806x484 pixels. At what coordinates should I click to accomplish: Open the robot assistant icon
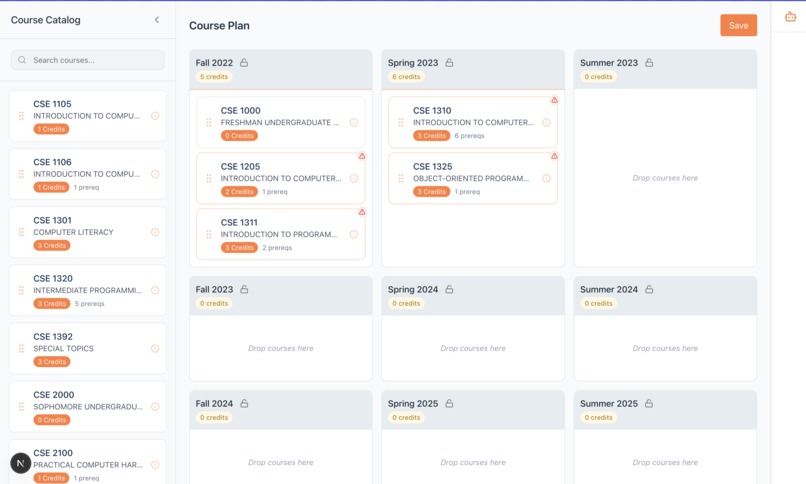[x=790, y=17]
